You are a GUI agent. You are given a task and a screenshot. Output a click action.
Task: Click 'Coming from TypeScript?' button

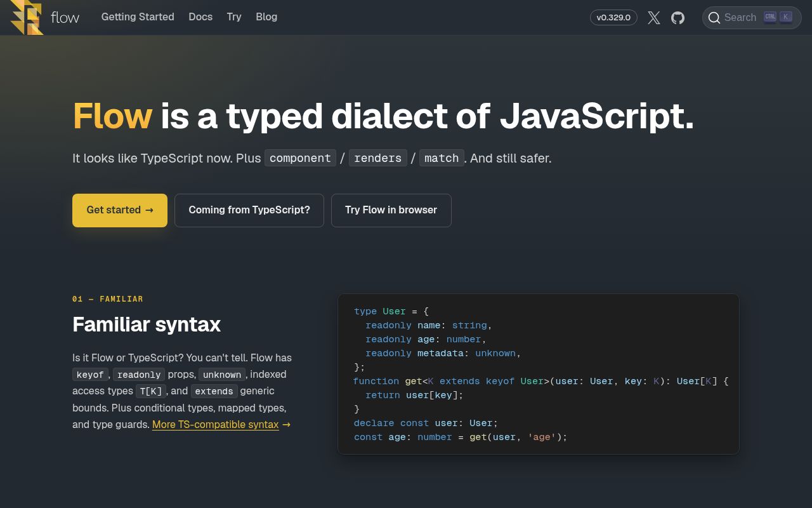click(x=249, y=210)
